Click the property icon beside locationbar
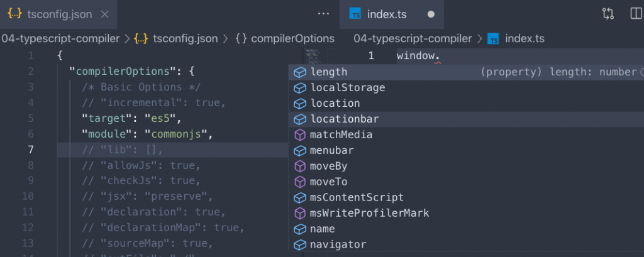644x257 pixels. tap(300, 119)
